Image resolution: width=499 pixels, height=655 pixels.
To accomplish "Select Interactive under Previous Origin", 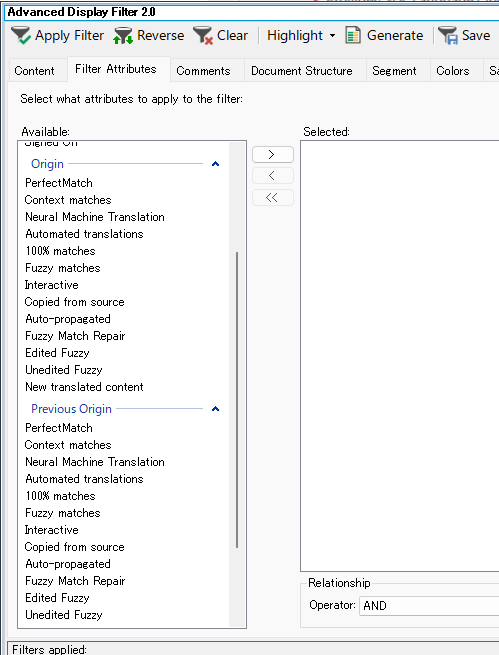I will (x=51, y=530).
